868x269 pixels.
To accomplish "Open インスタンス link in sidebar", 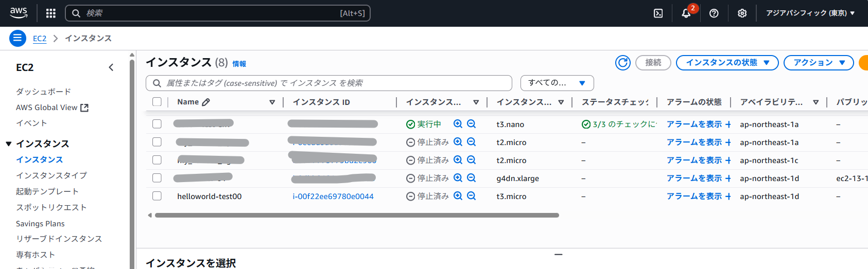I will (40, 159).
